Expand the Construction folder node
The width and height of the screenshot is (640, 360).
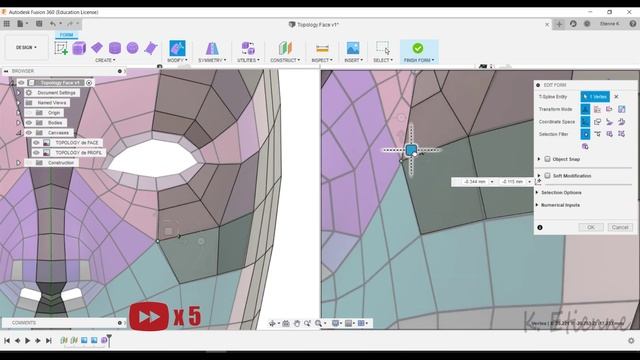pos(18,163)
